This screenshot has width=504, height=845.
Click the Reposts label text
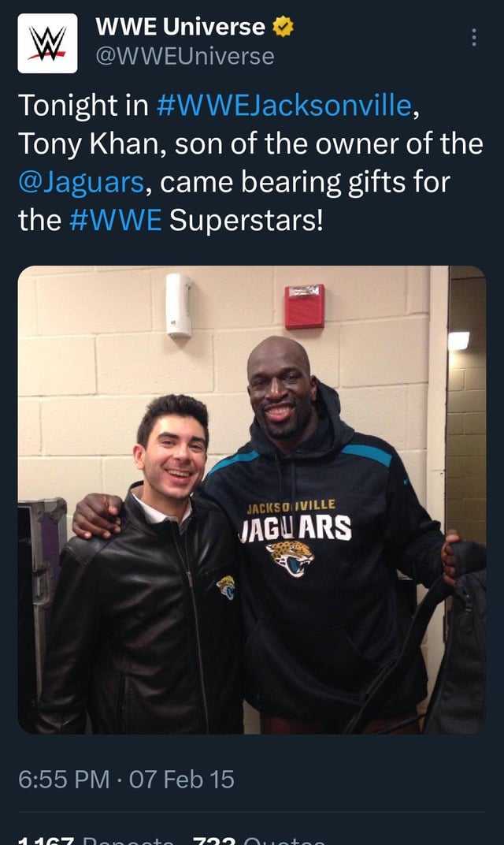[x=128, y=841]
